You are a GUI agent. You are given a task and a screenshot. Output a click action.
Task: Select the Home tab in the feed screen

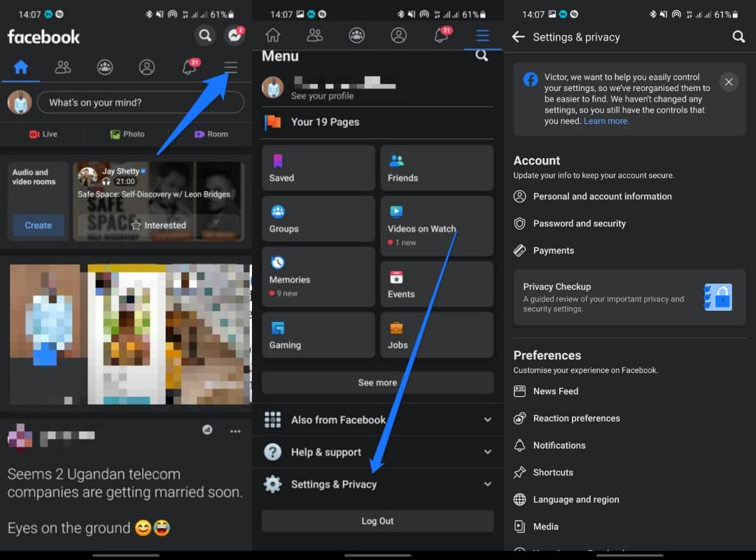click(21, 67)
